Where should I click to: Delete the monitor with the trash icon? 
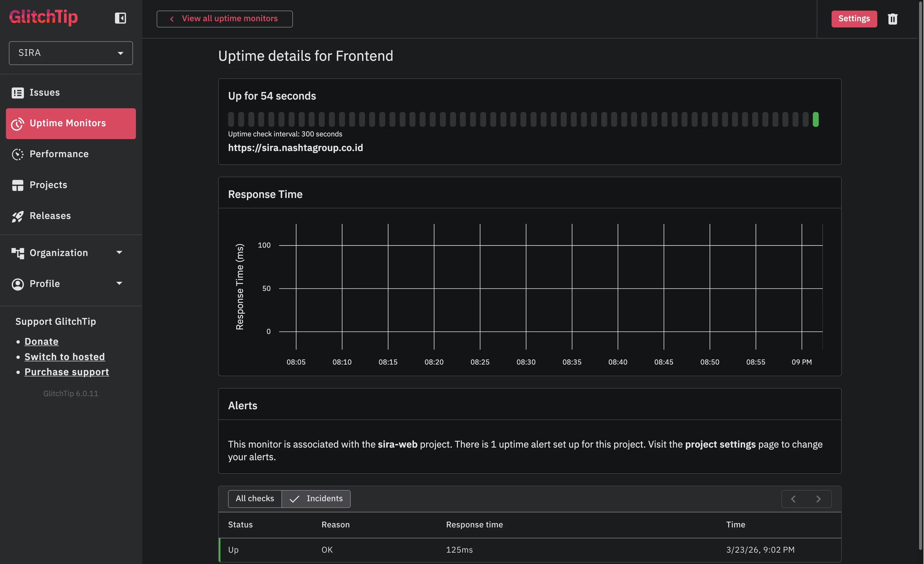point(893,19)
